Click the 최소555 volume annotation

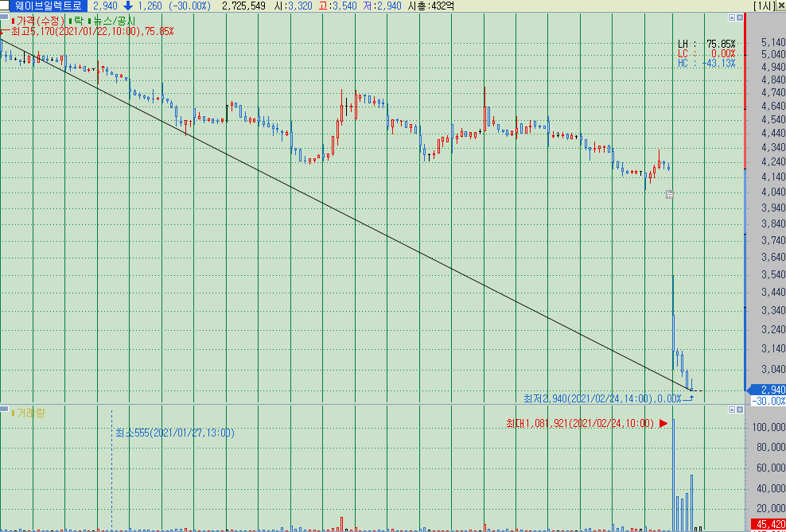(175, 433)
